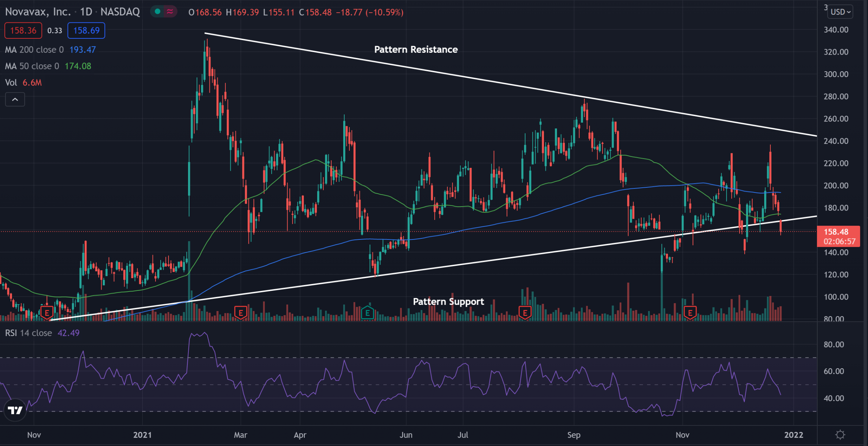
Task: Select the Pattern Support text label
Action: (x=448, y=302)
